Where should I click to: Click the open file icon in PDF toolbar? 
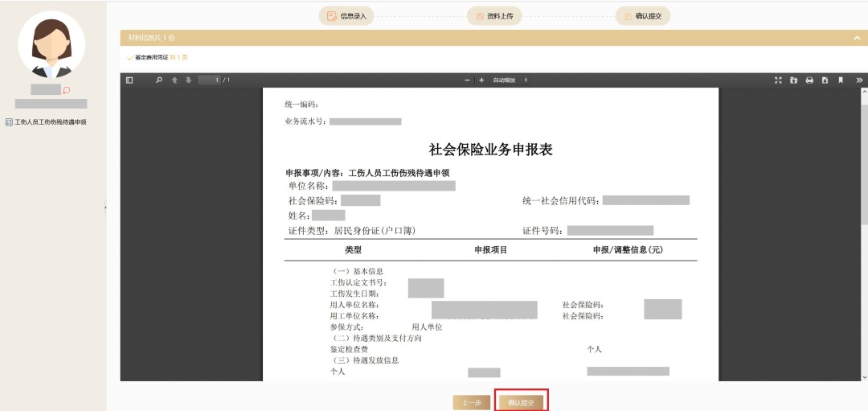(x=793, y=80)
